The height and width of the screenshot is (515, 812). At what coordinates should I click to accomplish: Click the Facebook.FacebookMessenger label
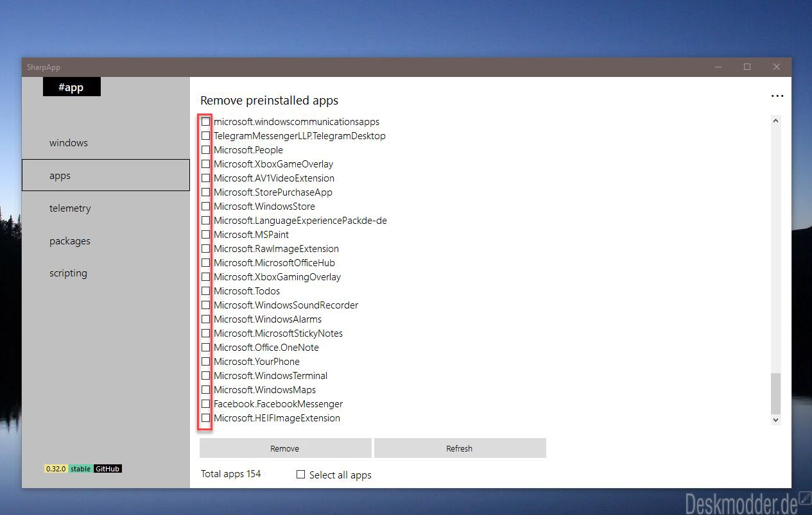[x=279, y=403]
